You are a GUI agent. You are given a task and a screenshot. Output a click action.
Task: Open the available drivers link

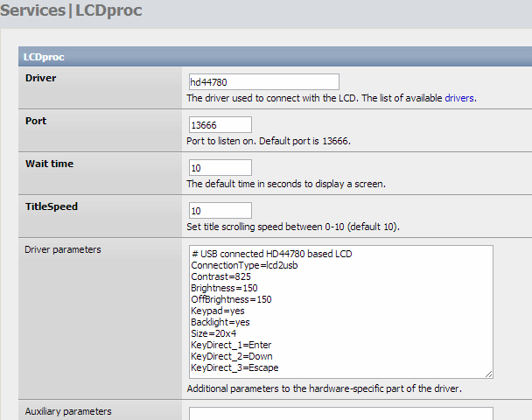(459, 98)
